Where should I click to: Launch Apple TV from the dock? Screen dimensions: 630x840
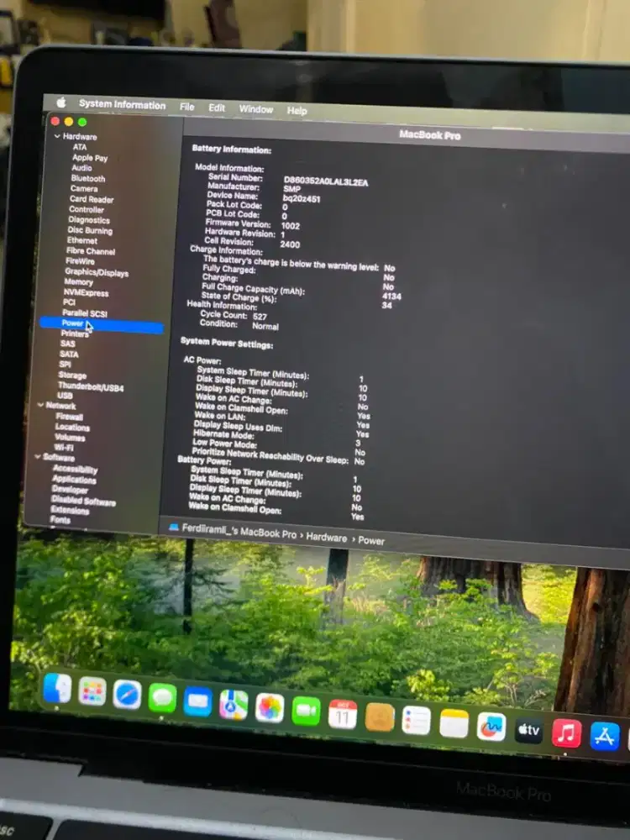coord(528,730)
